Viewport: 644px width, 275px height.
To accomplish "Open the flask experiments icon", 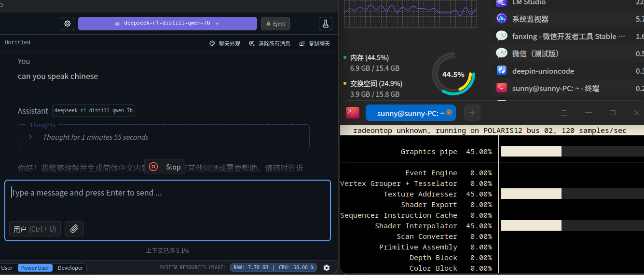I will [326, 24].
